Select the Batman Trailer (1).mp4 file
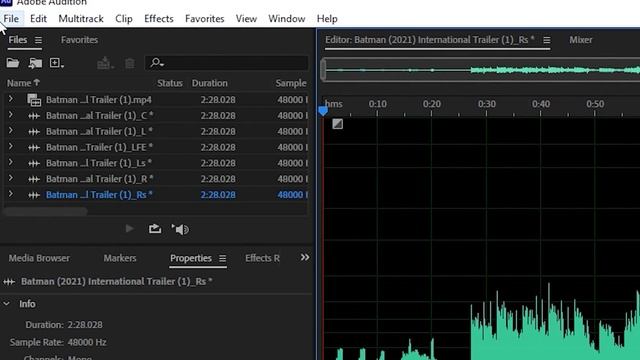This screenshot has height=360, width=640. pyautogui.click(x=99, y=100)
